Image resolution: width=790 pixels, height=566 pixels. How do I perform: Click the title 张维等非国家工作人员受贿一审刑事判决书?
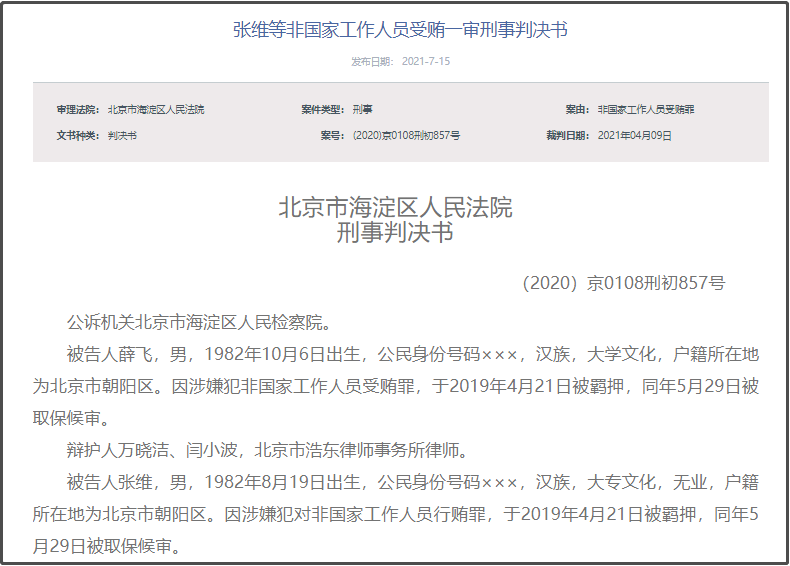click(x=401, y=30)
